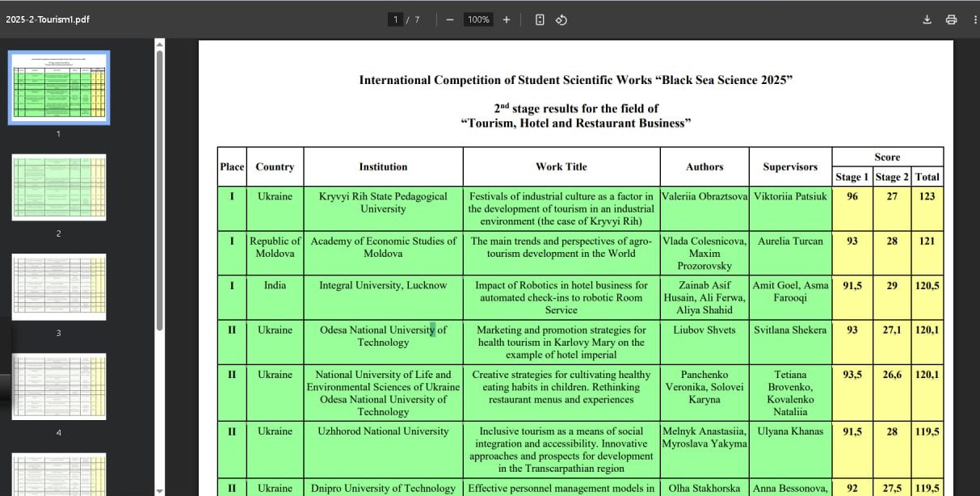
Task: Download the PDF file
Action: pyautogui.click(x=927, y=19)
